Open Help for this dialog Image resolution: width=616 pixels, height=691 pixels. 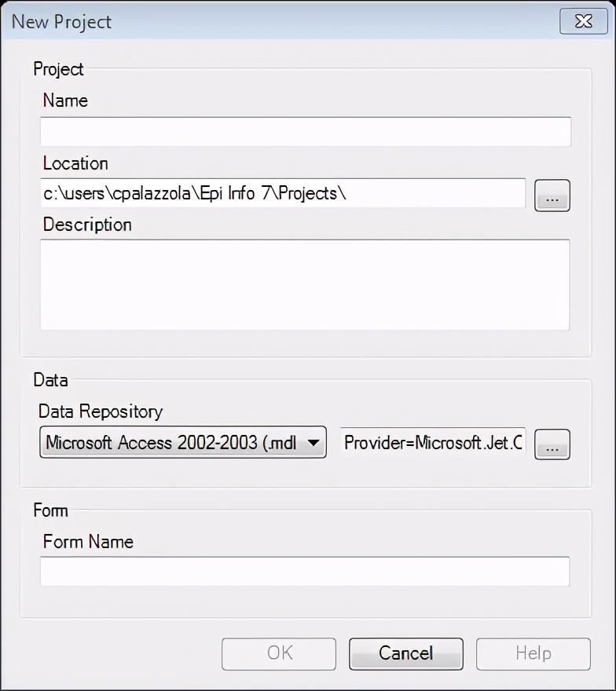point(533,653)
